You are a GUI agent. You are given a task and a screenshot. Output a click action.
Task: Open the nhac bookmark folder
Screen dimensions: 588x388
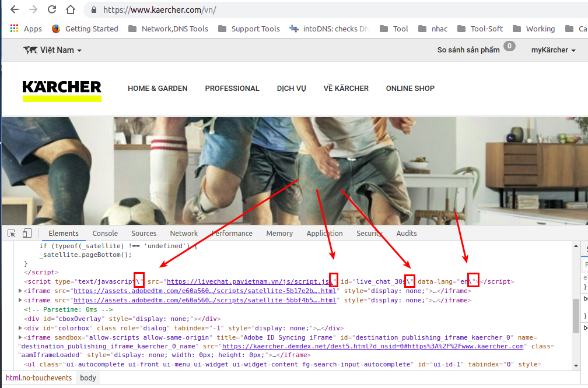click(x=433, y=29)
